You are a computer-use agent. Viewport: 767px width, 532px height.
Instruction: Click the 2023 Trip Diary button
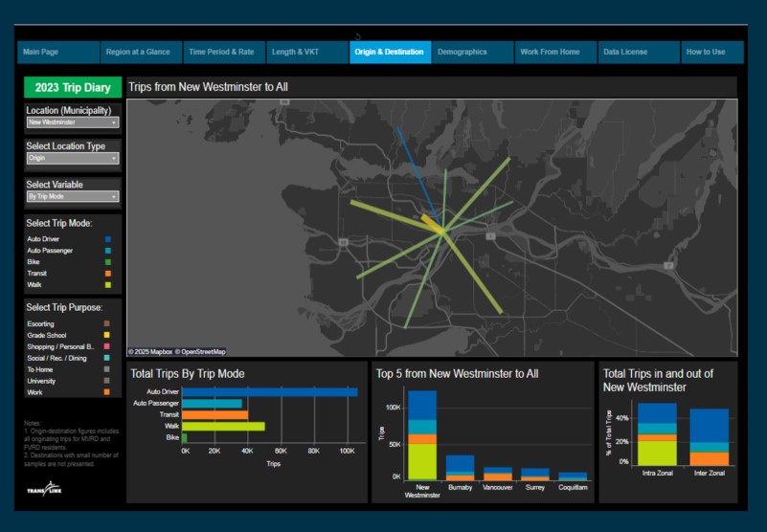pyautogui.click(x=73, y=87)
